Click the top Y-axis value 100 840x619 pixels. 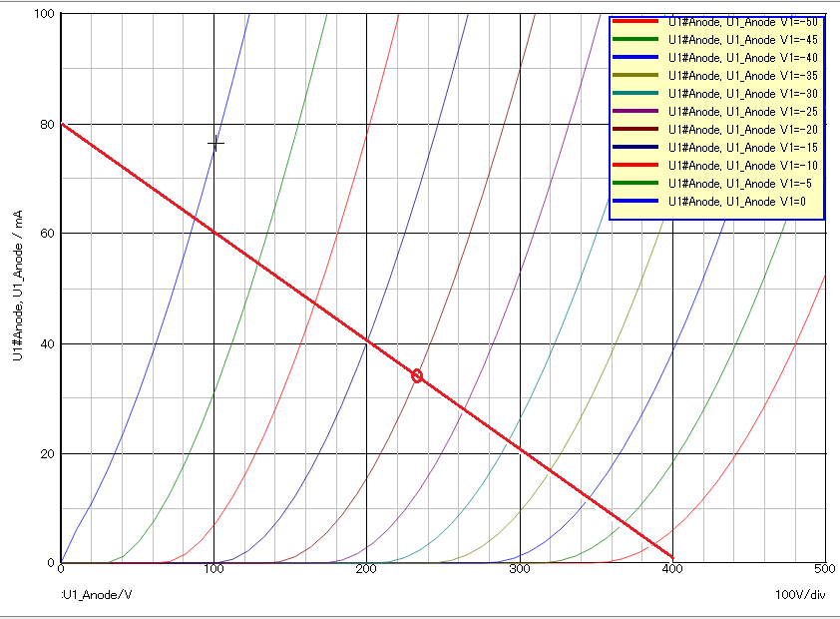45,13
